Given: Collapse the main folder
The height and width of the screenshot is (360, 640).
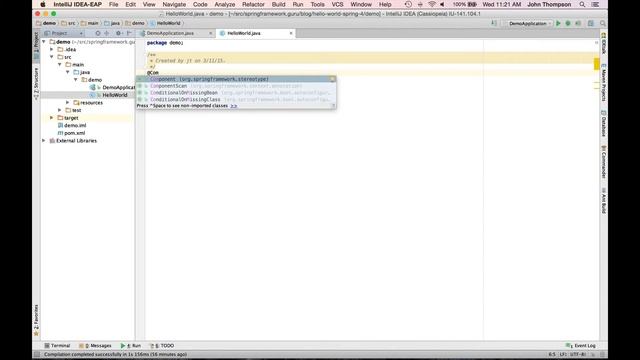Looking at the screenshot, I should [x=60, y=64].
